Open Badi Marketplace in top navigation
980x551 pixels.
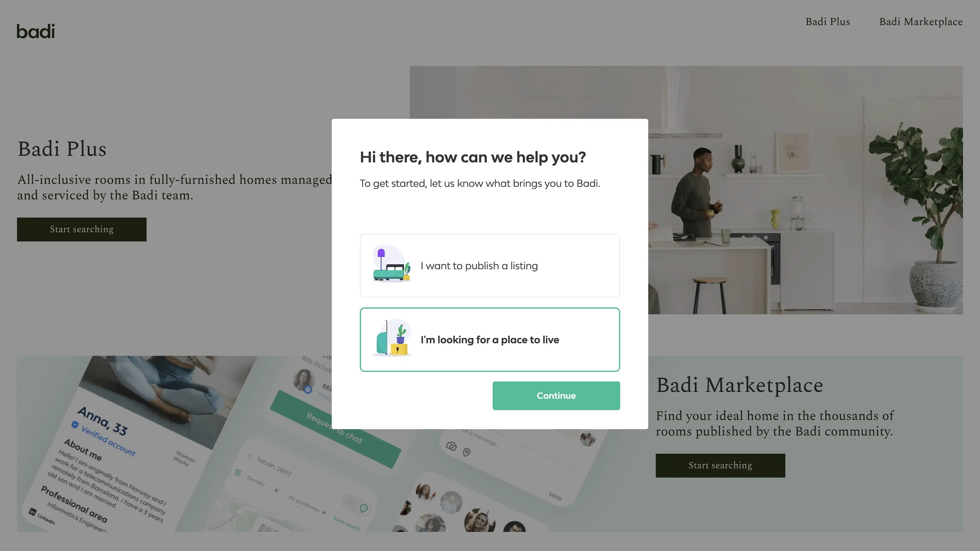tap(921, 22)
